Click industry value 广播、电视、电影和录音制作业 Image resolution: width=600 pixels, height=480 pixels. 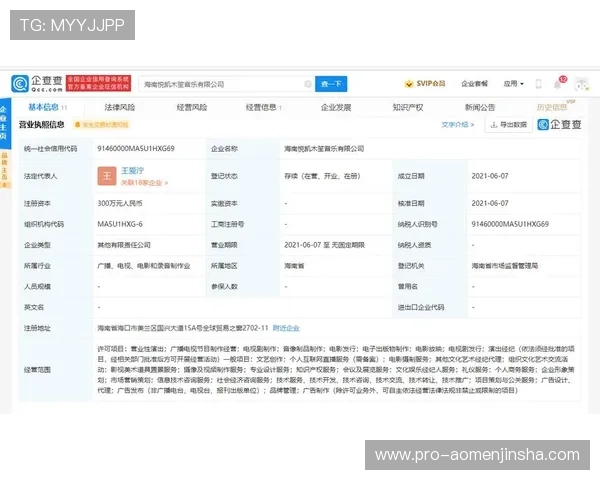144,266
